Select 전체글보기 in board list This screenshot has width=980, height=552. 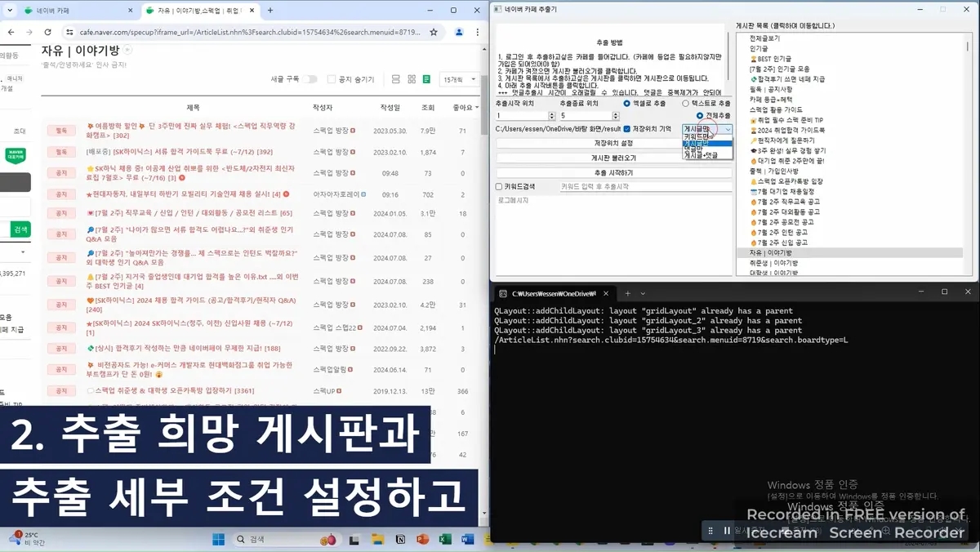pyautogui.click(x=764, y=38)
